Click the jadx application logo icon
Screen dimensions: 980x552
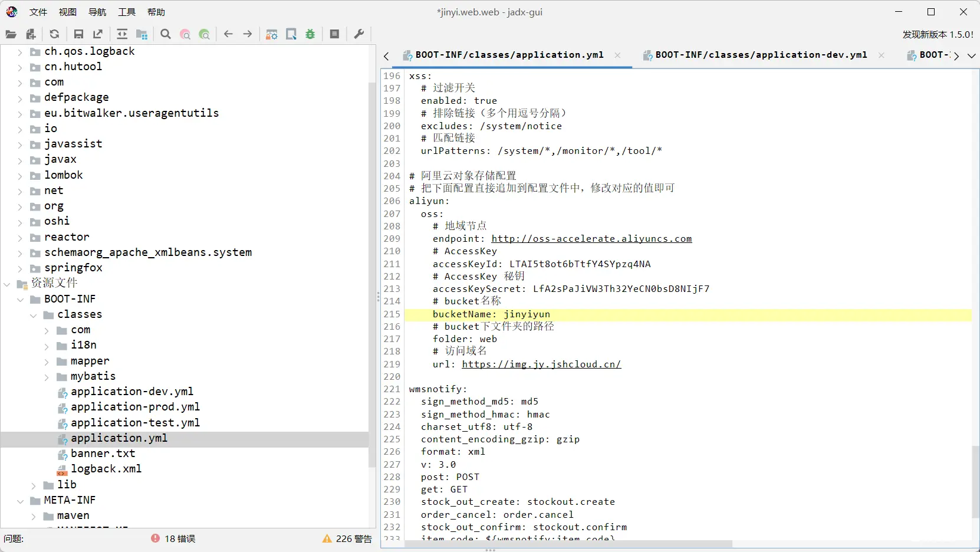click(12, 12)
